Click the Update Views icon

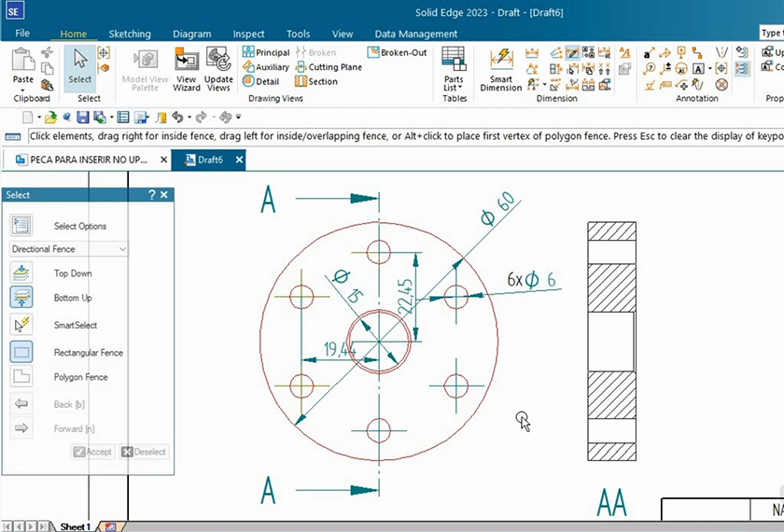tap(218, 69)
